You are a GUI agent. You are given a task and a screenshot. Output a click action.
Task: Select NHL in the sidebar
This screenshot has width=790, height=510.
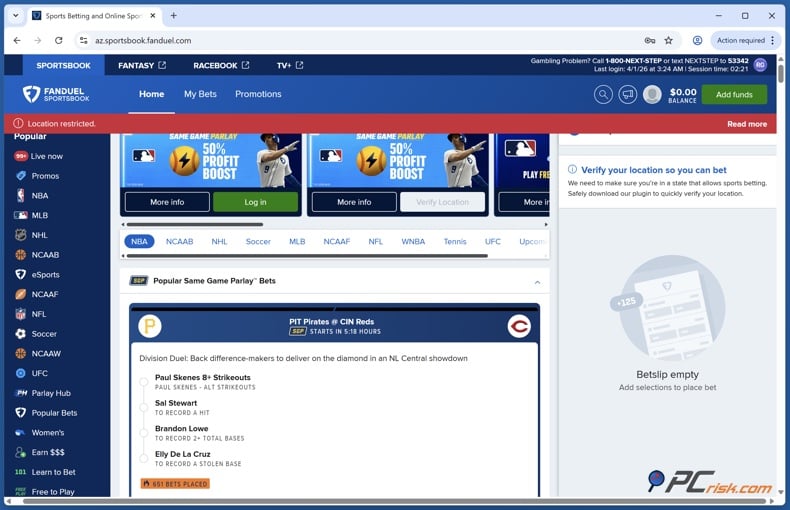pos(31,235)
